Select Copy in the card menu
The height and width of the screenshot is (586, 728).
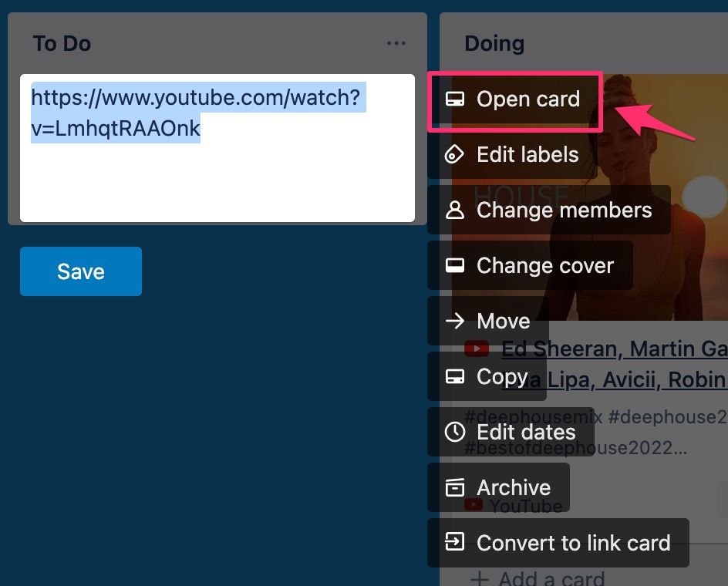coord(487,376)
